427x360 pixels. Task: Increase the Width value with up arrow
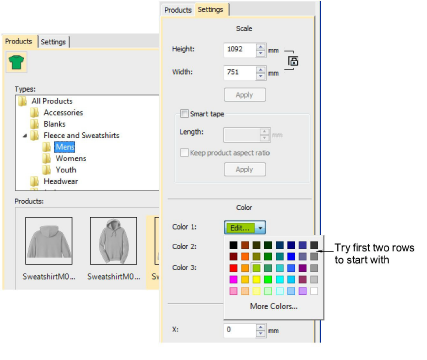261,69
